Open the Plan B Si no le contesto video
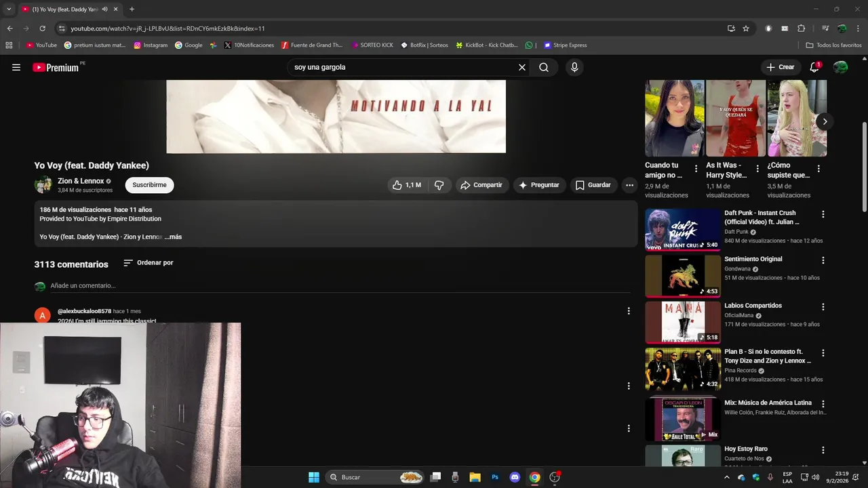The image size is (868, 488). [683, 369]
